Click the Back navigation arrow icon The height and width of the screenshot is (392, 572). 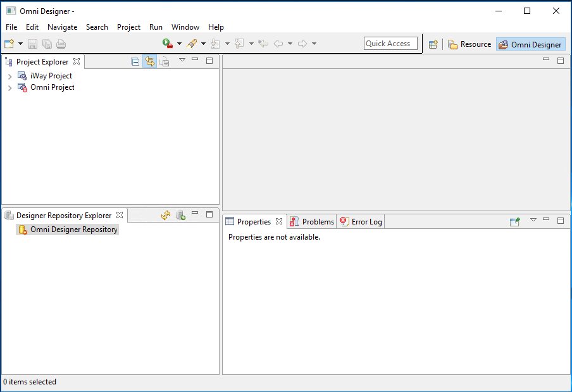[278, 44]
